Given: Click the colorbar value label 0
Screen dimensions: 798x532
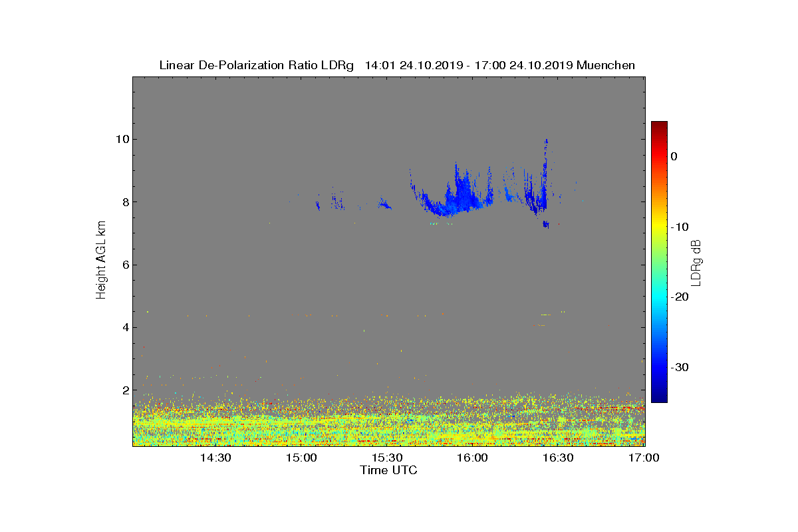Looking at the screenshot, I should tap(674, 156).
